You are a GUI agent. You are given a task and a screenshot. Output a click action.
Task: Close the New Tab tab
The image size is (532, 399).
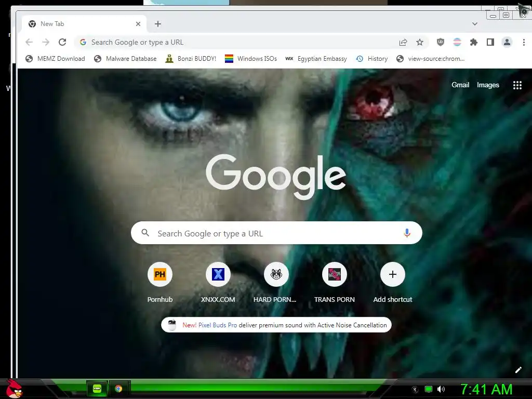pyautogui.click(x=138, y=24)
